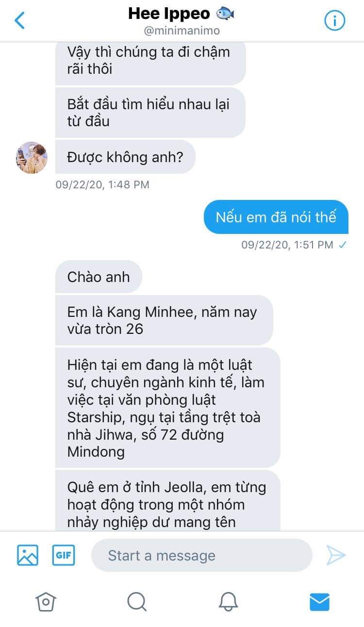
Task: Open the Messages envelope tab
Action: point(319,602)
